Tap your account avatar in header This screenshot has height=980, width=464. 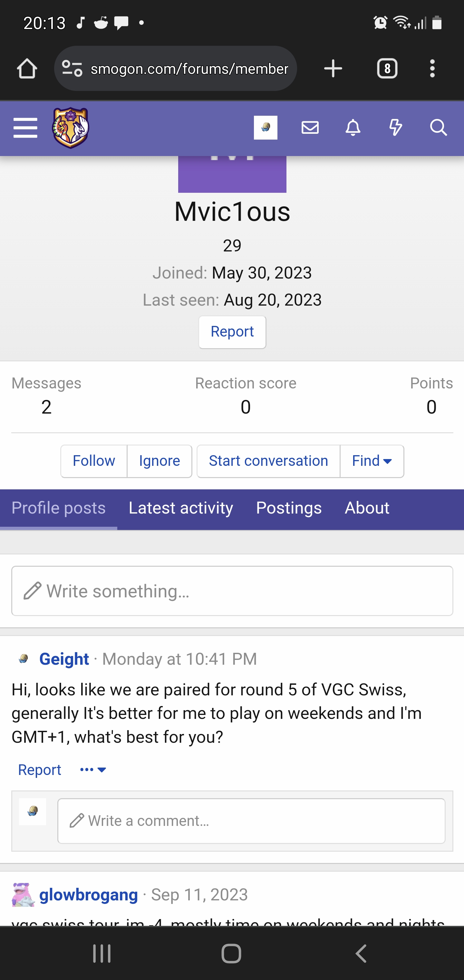coord(266,128)
